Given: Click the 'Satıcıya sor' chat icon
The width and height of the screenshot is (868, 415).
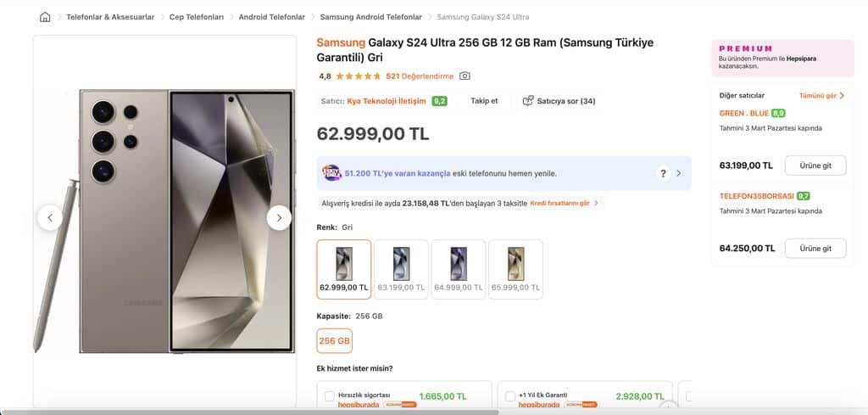Looking at the screenshot, I should tap(528, 101).
